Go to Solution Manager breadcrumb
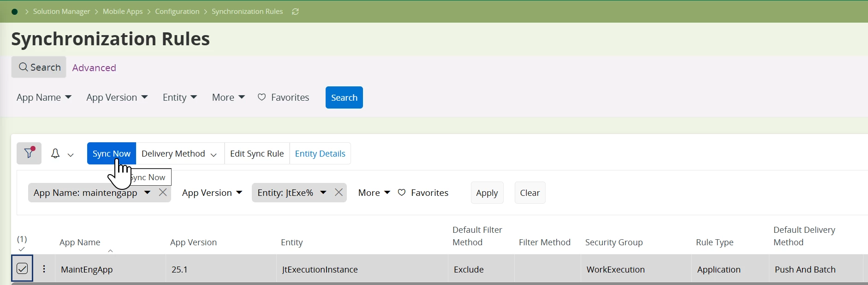The image size is (868, 285). coord(61,12)
